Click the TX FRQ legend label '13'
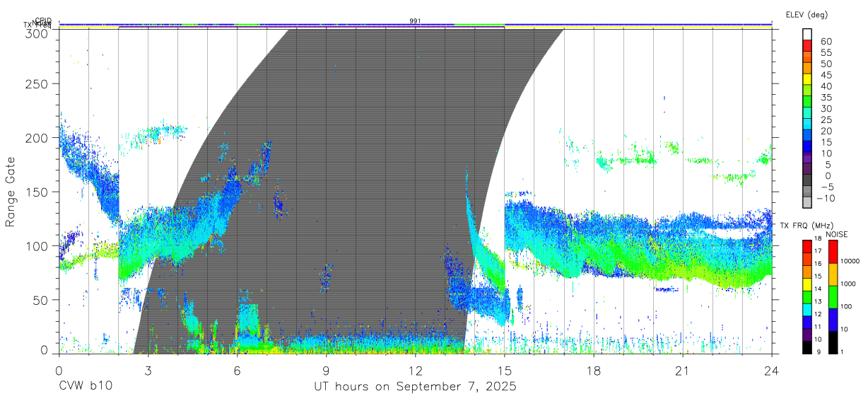Image resolution: width=868 pixels, height=401 pixels. click(x=817, y=302)
